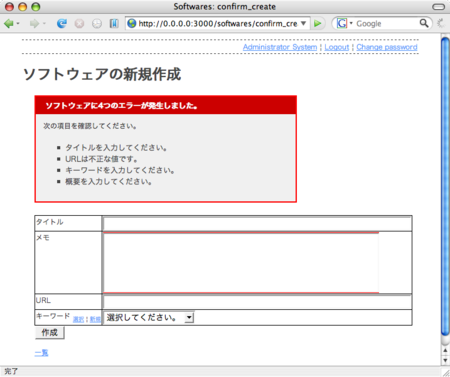The width and height of the screenshot is (450, 377).
Task: Click the loading throbber icon
Action: pos(441,23)
